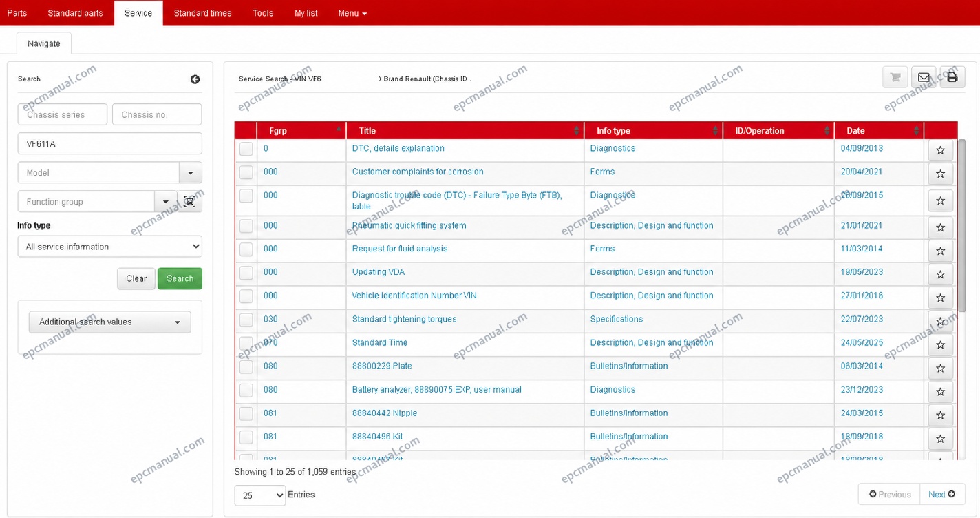
Task: Check the box for 'DTC, details explanation'
Action: pos(246,149)
